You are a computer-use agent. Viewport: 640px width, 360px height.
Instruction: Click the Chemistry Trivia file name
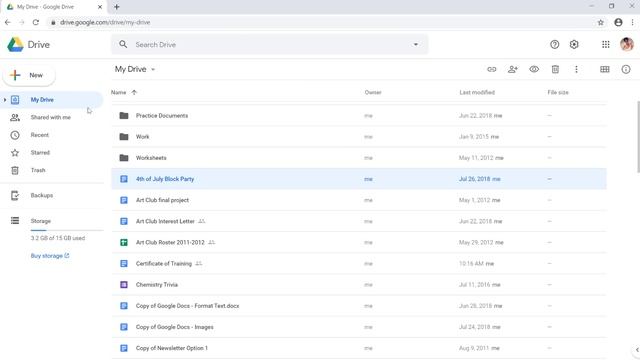[157, 284]
